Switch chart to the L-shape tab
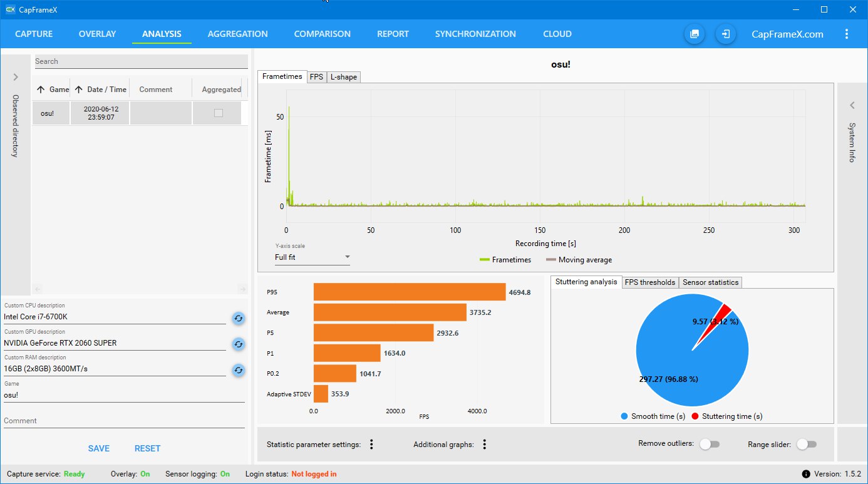Screen dimensions: 868x484 (x=344, y=77)
